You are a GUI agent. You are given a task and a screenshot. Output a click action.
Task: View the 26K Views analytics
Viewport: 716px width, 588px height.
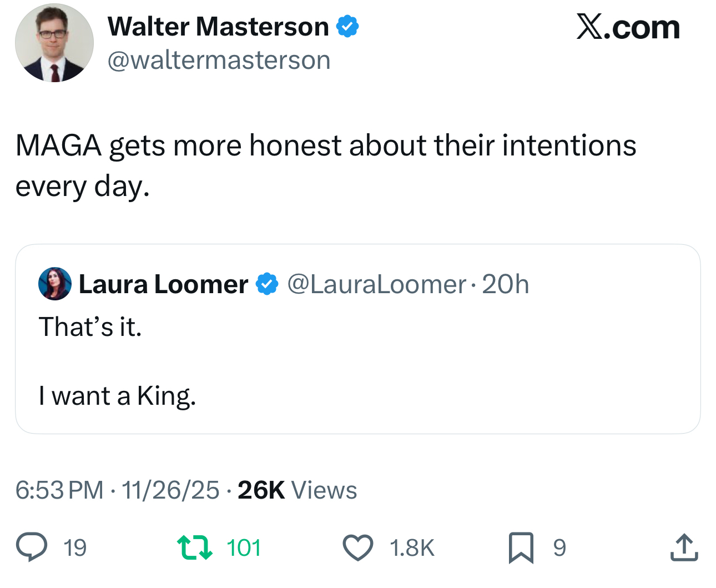297,490
